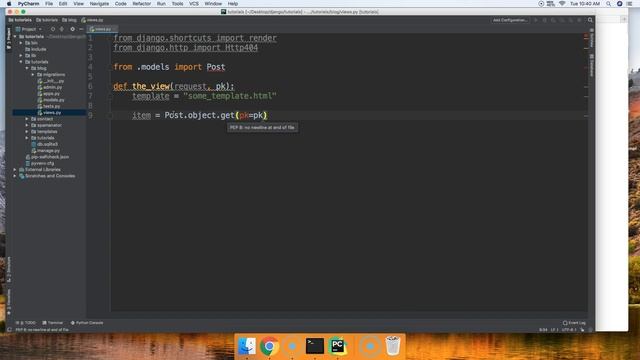Click the scroll-from-source target icon in Project panel
The height and width of the screenshot is (360, 640).
(x=53, y=29)
